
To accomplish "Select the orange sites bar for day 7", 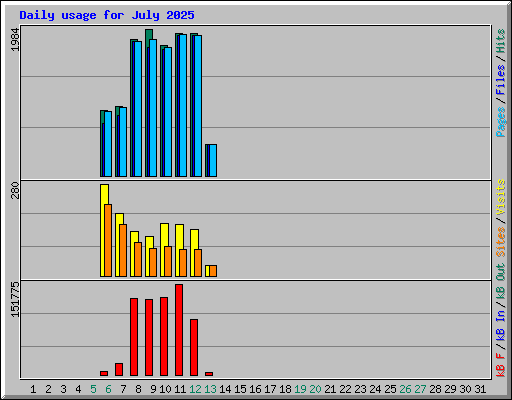I will pyautogui.click(x=123, y=250).
